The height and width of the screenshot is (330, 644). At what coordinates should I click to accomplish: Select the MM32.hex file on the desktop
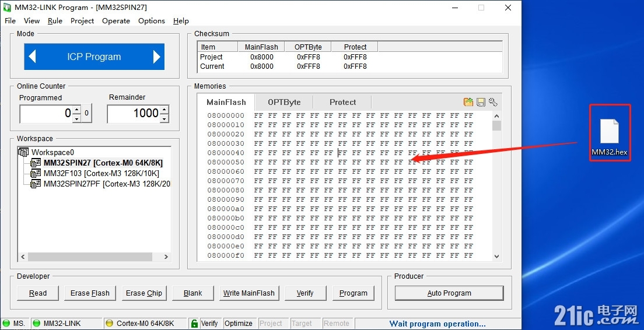(610, 138)
